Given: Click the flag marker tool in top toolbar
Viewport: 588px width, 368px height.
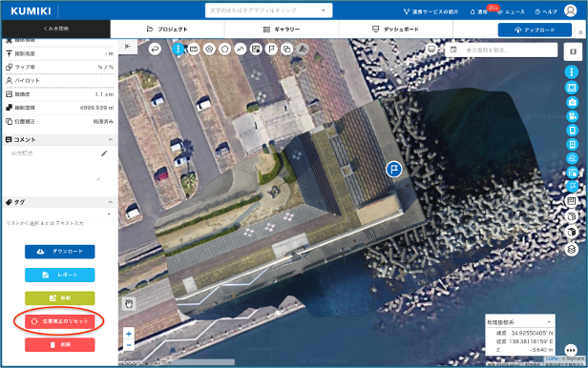Looking at the screenshot, I should click(x=271, y=49).
